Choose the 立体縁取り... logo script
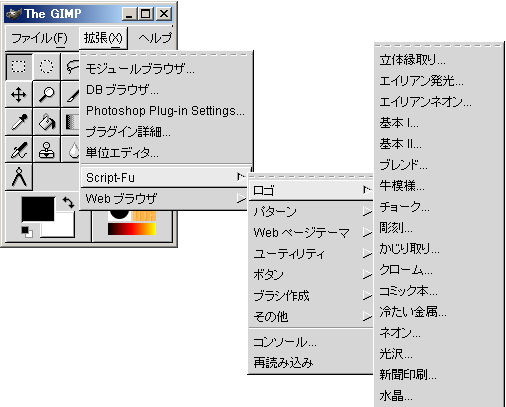The height and width of the screenshot is (407, 506). click(x=438, y=60)
